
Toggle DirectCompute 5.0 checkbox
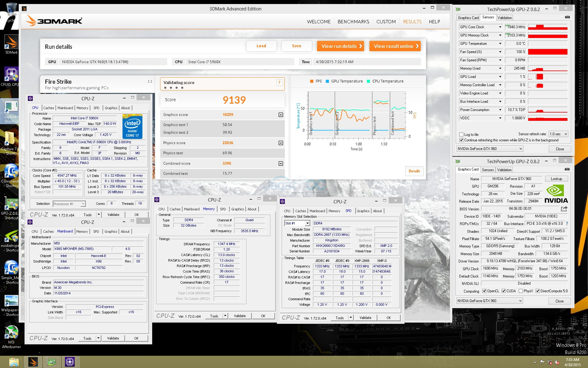[537, 291]
